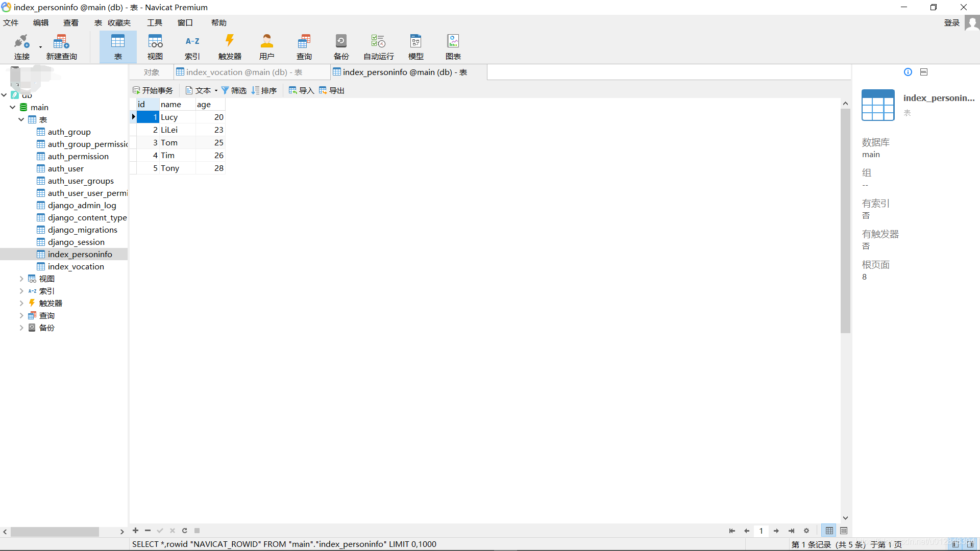The height and width of the screenshot is (551, 980).
Task: Open the View (视图) toolbar icon
Action: (x=155, y=47)
